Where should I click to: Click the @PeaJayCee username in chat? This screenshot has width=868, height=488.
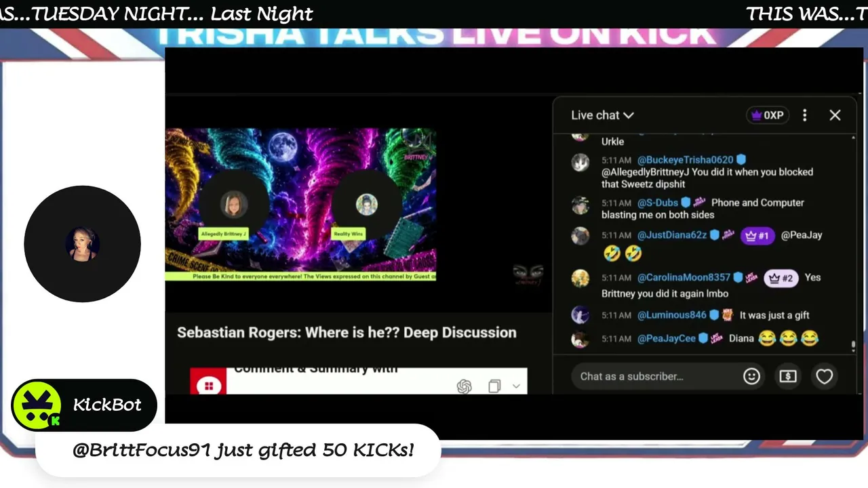(667, 338)
